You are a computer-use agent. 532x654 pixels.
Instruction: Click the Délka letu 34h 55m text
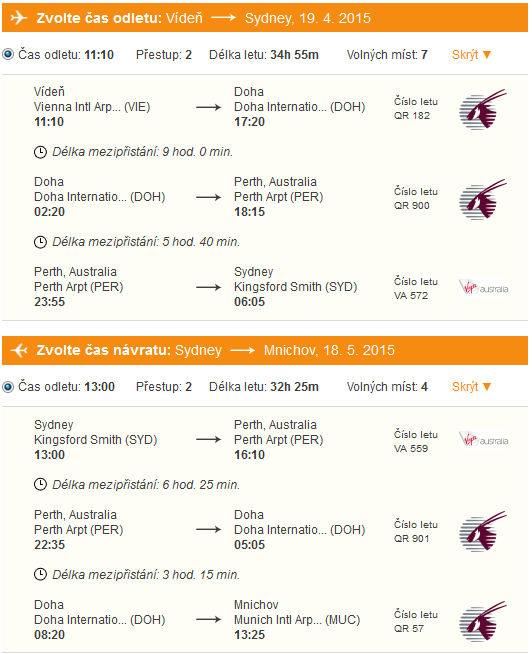[x=264, y=55]
